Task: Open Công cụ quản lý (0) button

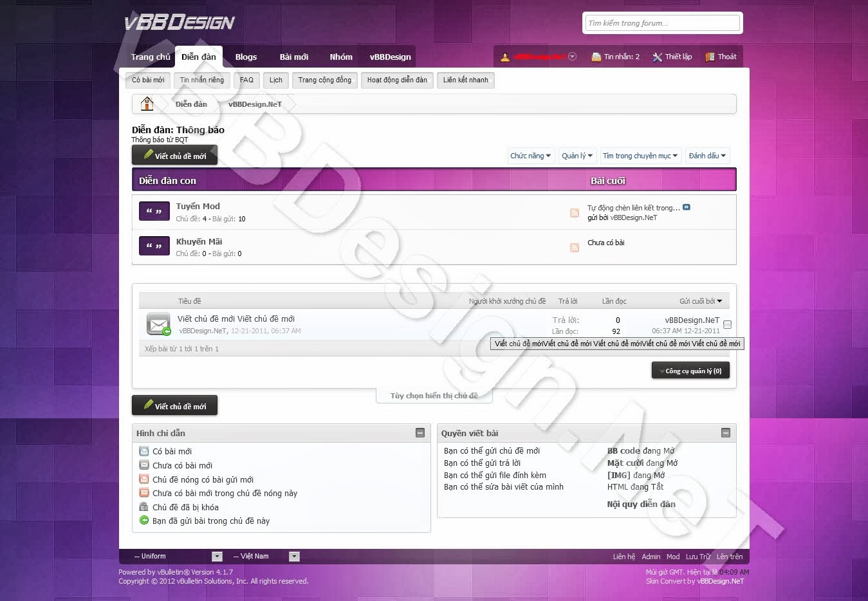Action: [690, 371]
